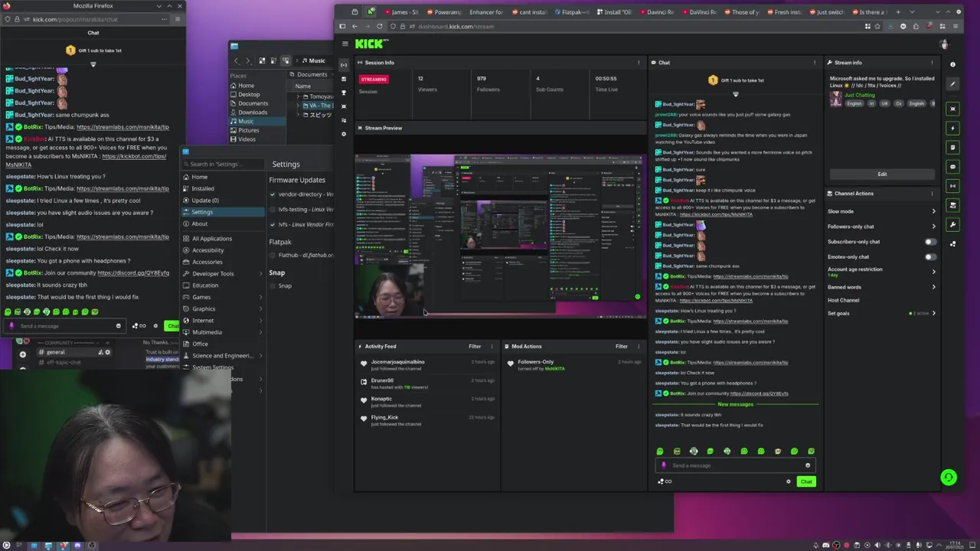Screen dimensions: 980x551
Task: Click the New messages divider in chat
Action: [735, 404]
